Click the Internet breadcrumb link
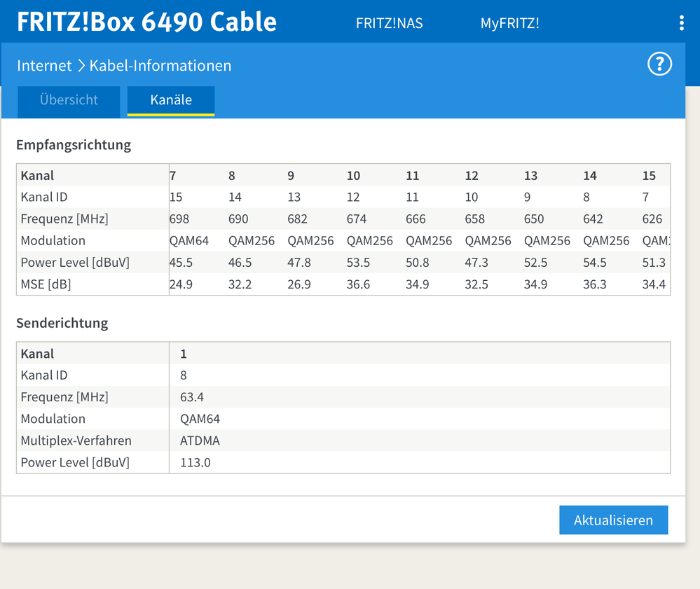Screen dimensions: 700x589 (44, 66)
